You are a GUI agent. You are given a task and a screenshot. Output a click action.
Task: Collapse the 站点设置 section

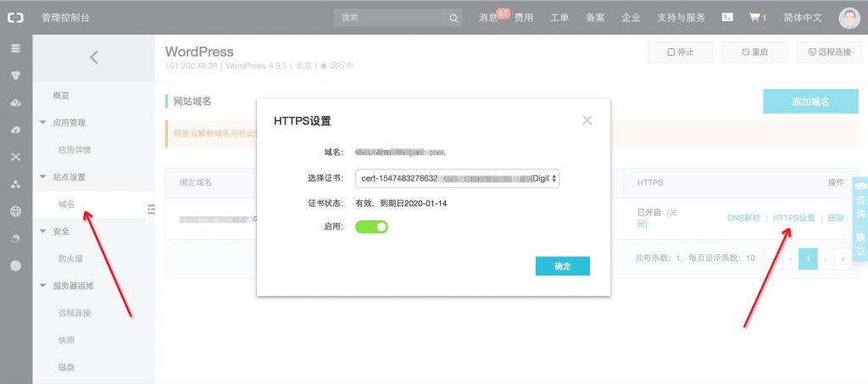point(42,177)
